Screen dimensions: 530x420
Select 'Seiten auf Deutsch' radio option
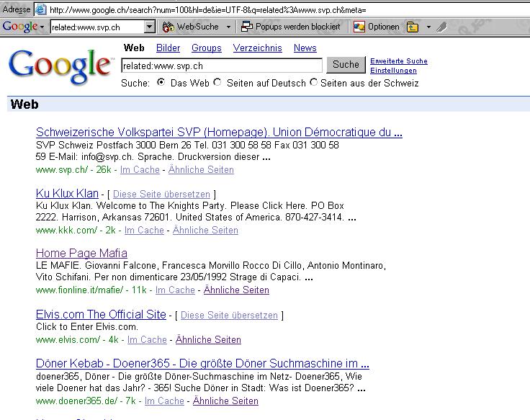coord(218,83)
